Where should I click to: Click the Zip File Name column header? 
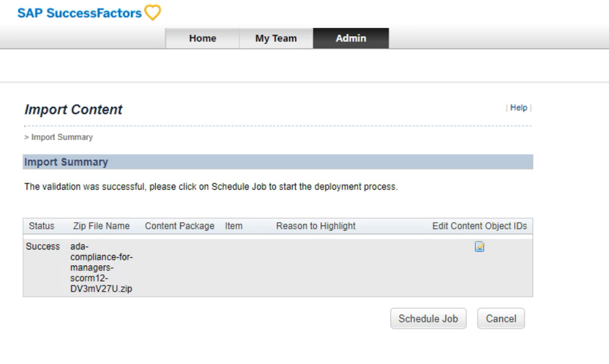click(x=101, y=226)
